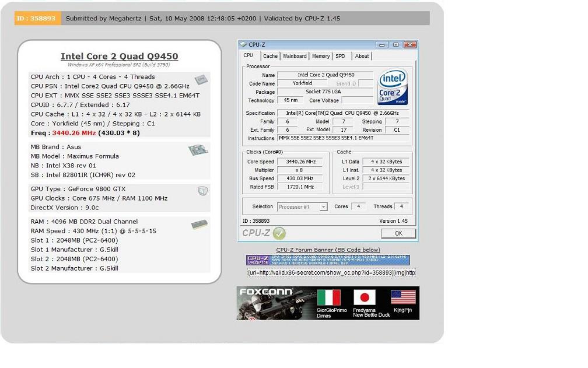Click the Package Socket 775 LGA field
Viewport: 588px width, 368px height.
tap(325, 92)
